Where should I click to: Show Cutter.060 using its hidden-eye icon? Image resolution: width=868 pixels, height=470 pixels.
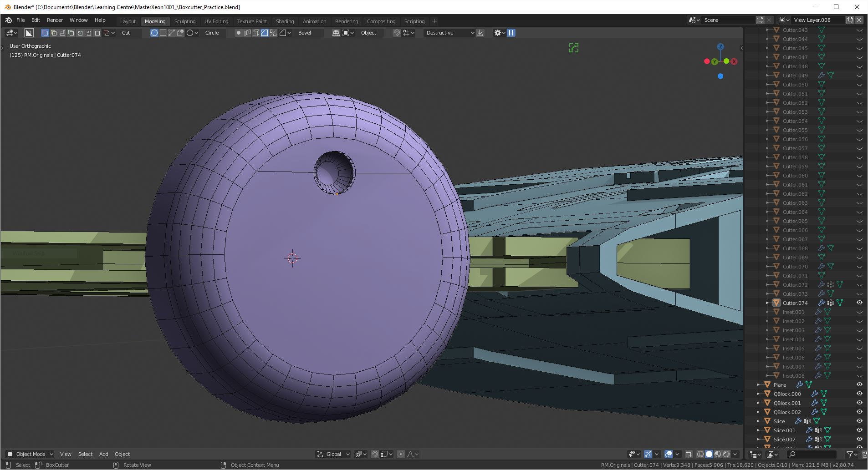(x=859, y=176)
